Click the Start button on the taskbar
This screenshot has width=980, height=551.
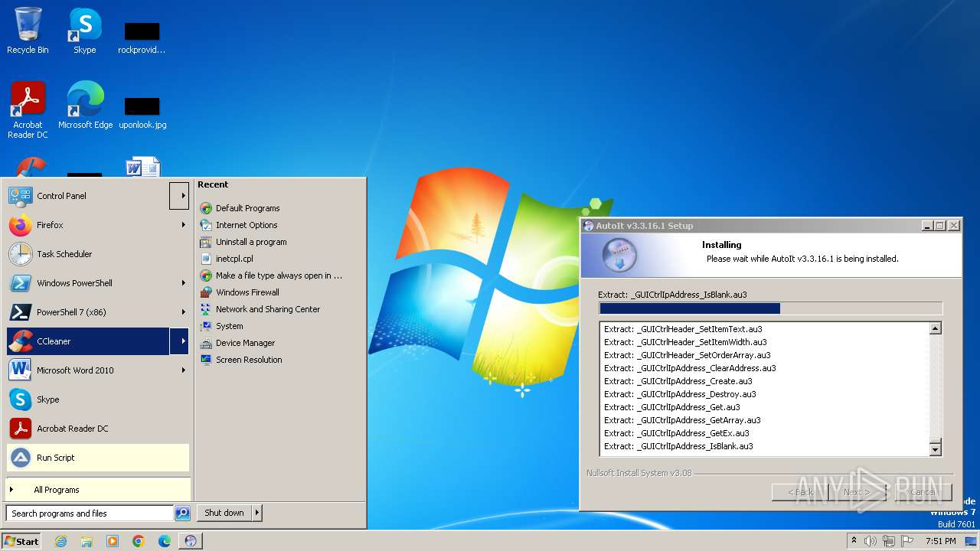(x=21, y=541)
